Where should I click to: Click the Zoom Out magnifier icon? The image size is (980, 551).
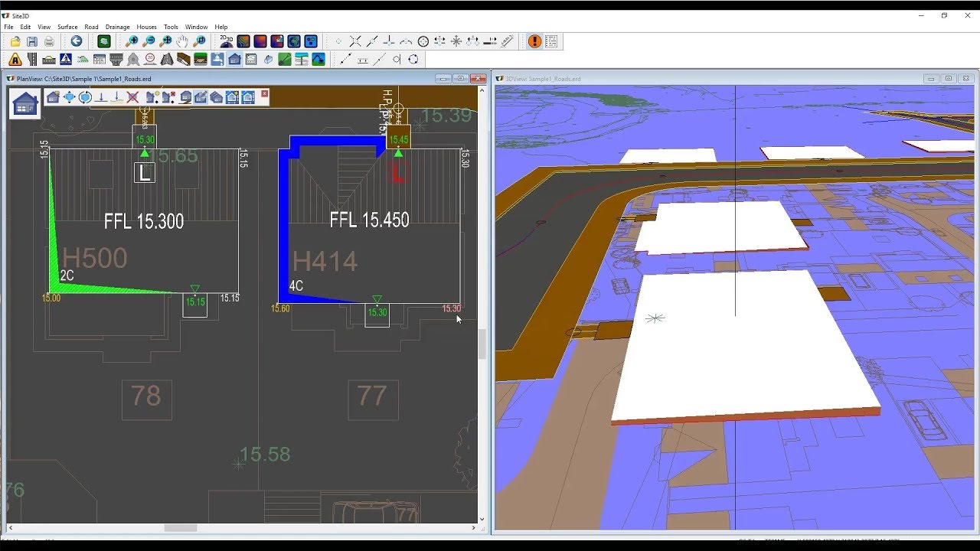[x=149, y=41]
